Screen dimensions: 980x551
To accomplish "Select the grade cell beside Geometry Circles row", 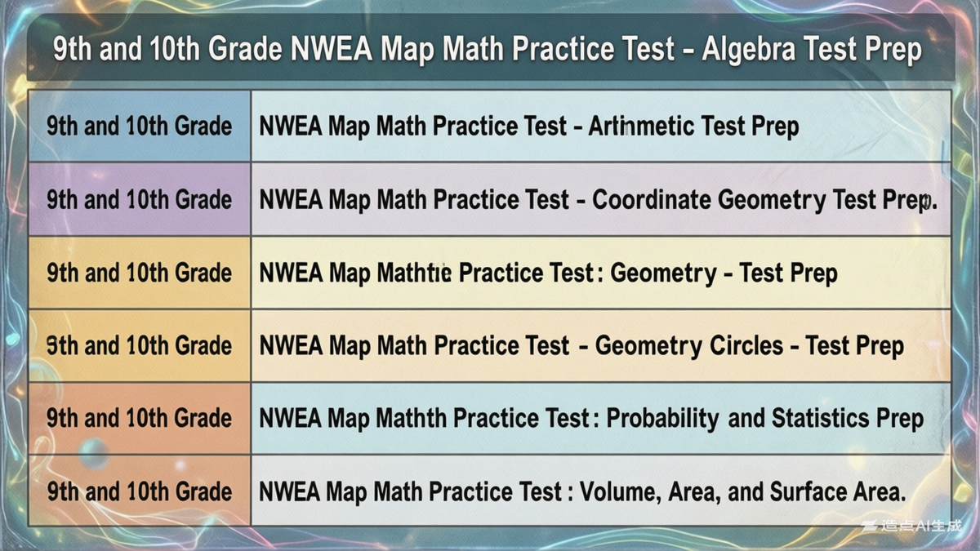I will [140, 345].
